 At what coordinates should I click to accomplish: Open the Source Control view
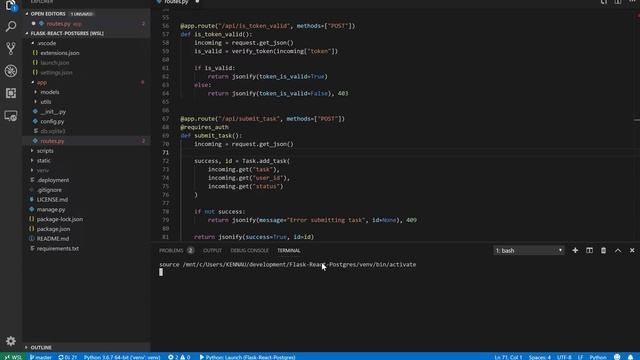pos(11,48)
